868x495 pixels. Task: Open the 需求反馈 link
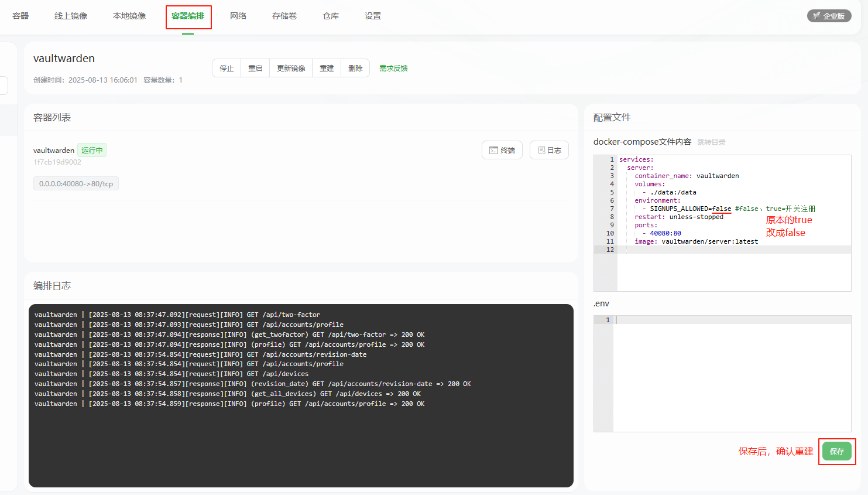(393, 68)
